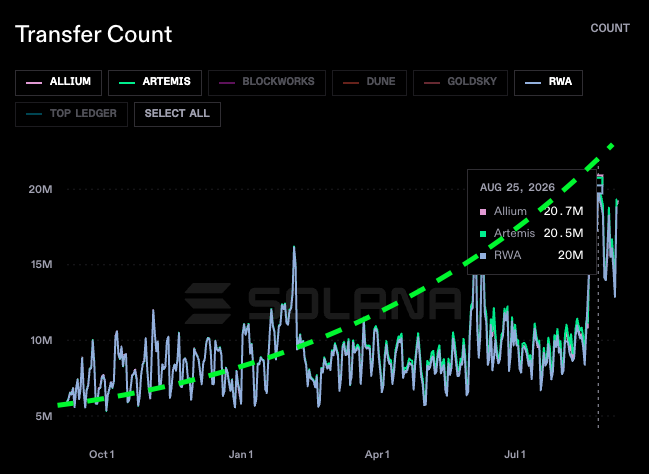Click the 20M y-axis label
This screenshot has height=474, width=649.
(41, 189)
